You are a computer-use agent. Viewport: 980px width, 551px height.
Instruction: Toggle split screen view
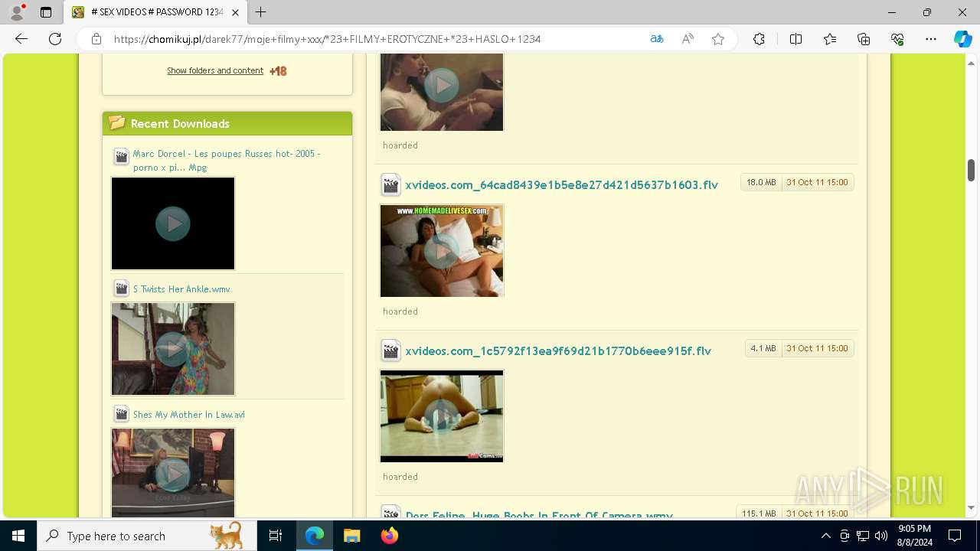(795, 39)
